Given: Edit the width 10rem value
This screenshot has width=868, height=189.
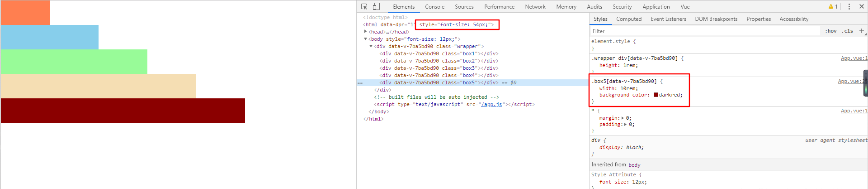Looking at the screenshot, I should tap(629, 88).
